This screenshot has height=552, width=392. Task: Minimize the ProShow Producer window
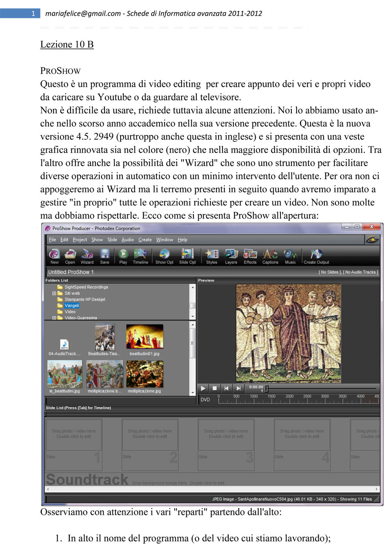(347, 227)
